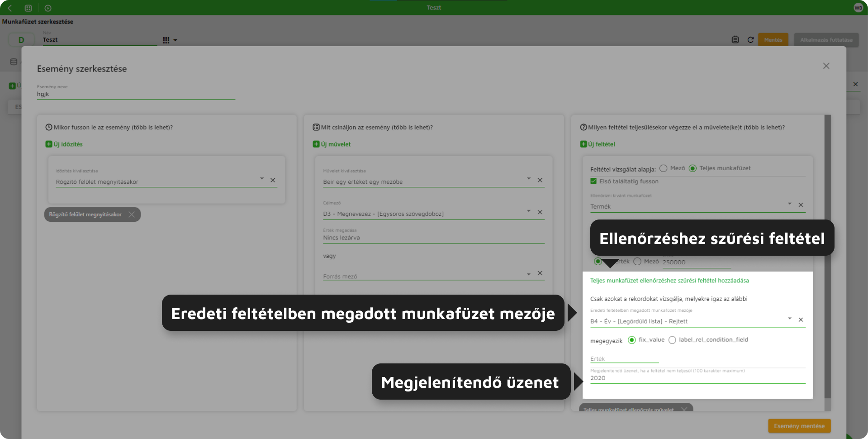
Task: Open the Művelet kiválasztása dropdown
Action: pos(529,179)
